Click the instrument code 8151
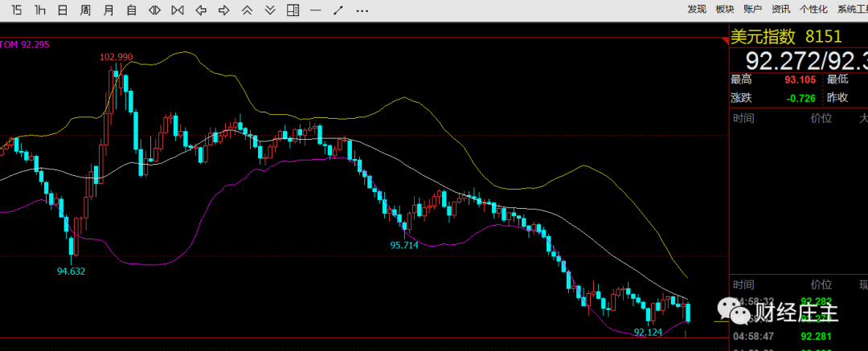 click(824, 37)
